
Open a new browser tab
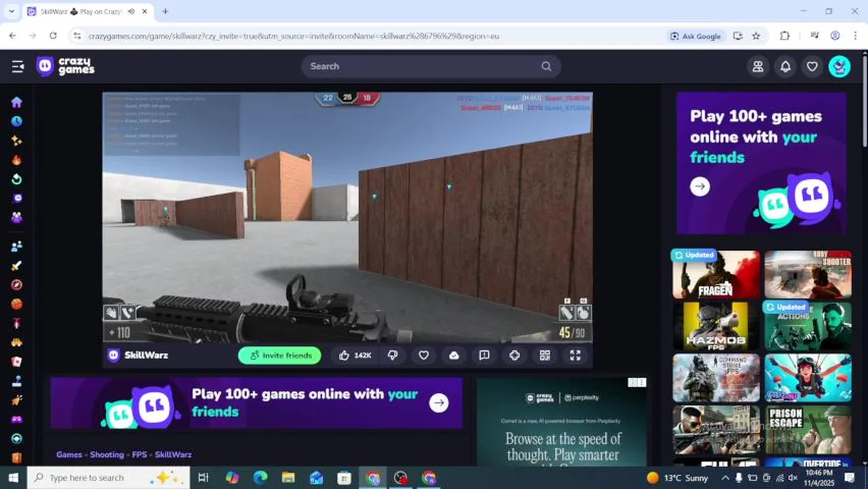coord(165,12)
